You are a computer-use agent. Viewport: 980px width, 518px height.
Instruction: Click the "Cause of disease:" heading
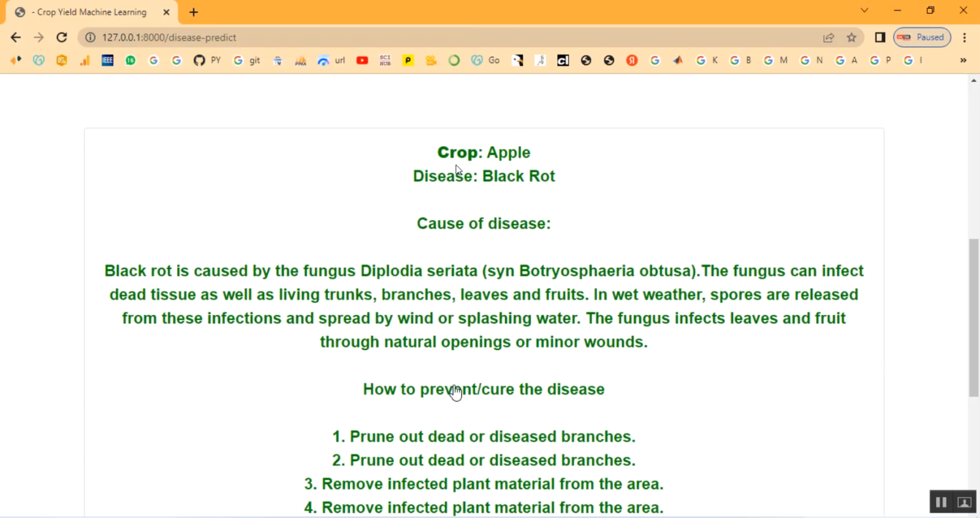[x=484, y=223]
